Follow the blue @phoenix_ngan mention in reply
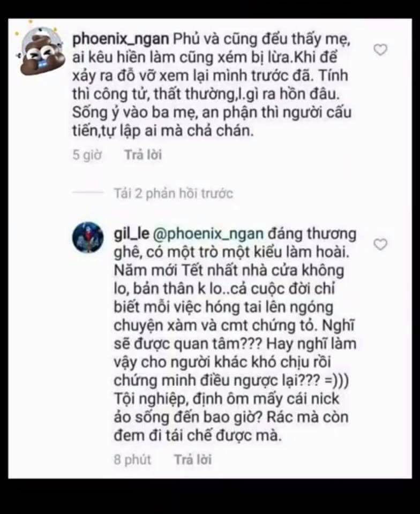The width and height of the screenshot is (420, 514). pyautogui.click(x=208, y=235)
